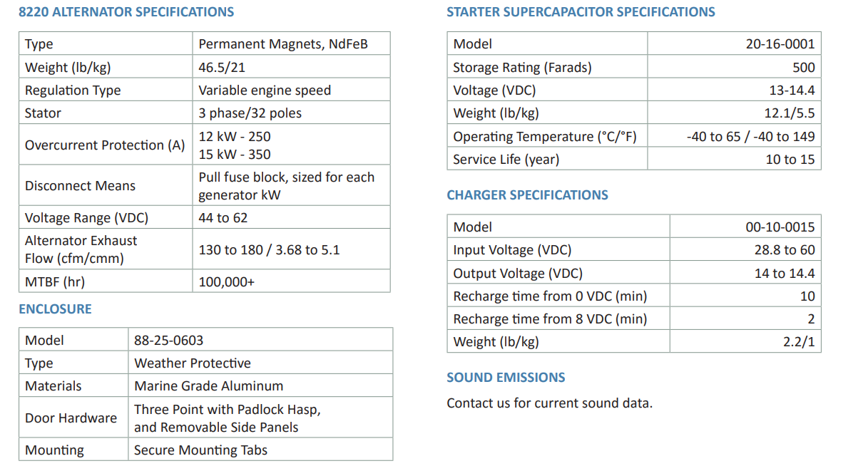Select the 'Disconnect Means' row label
Image resolution: width=868 pixels, height=471 pixels.
click(x=80, y=186)
